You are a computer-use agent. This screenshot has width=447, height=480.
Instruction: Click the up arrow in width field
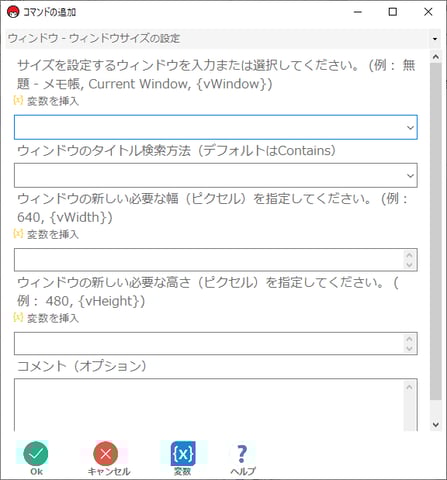coord(410,255)
